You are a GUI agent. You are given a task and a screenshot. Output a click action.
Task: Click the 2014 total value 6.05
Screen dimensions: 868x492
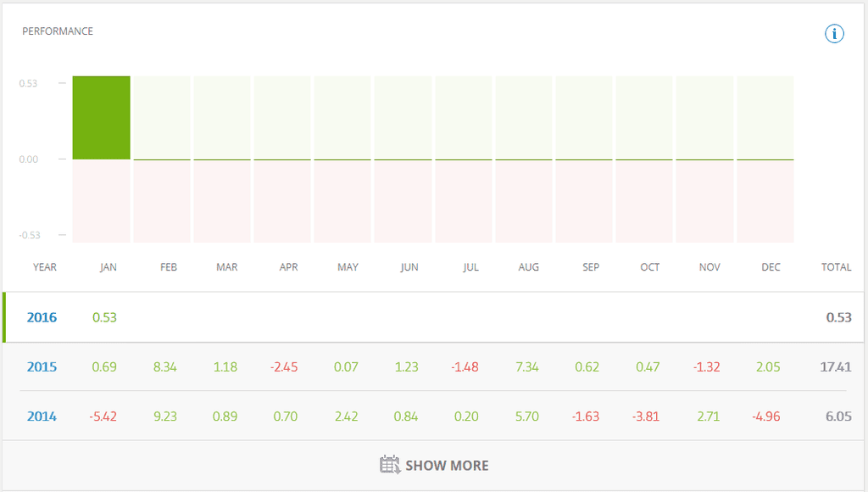click(x=838, y=417)
